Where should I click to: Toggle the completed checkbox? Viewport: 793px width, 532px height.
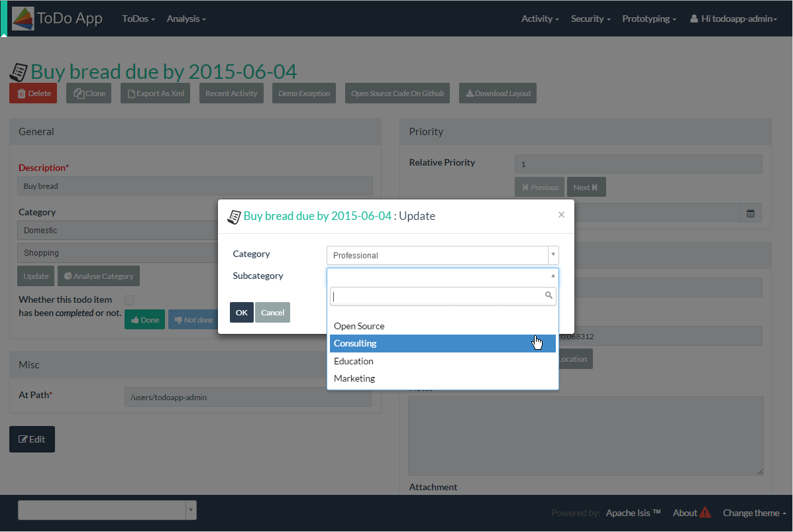pos(129,300)
